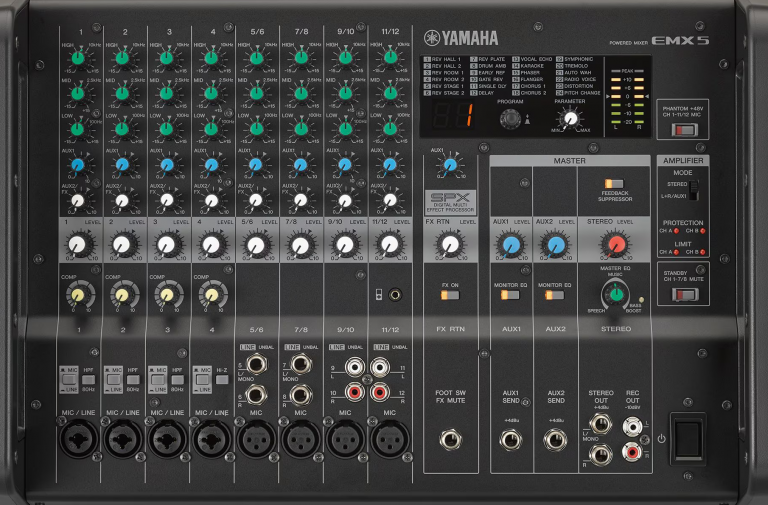Viewport: 768px width, 505px height.
Task: Click the PARAMETER white knob
Action: coord(570,119)
